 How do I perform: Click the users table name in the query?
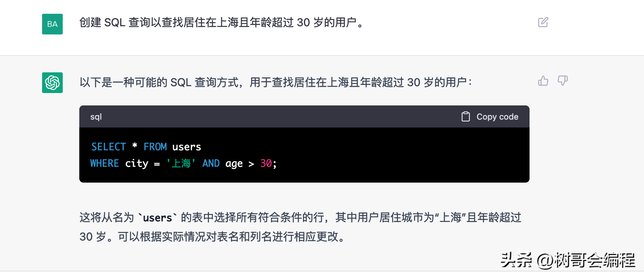click(x=186, y=146)
